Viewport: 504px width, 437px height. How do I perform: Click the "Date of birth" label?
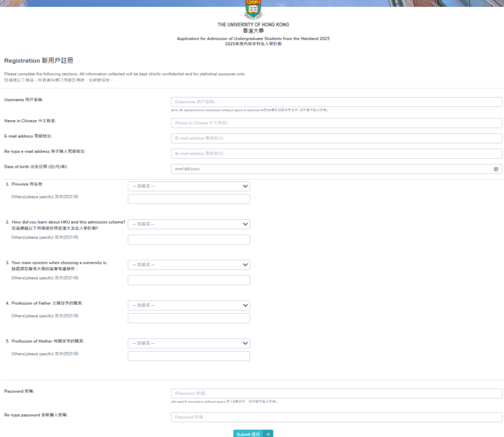[x=36, y=167]
